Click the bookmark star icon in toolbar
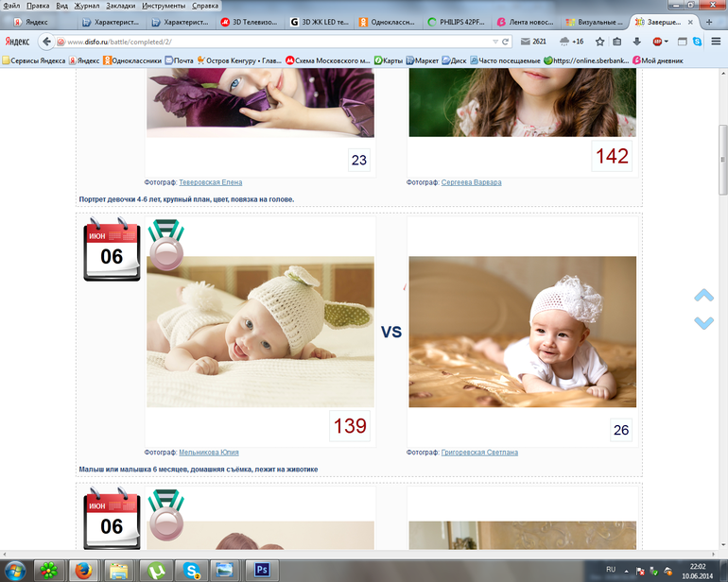This screenshot has height=582, width=728. tap(599, 42)
